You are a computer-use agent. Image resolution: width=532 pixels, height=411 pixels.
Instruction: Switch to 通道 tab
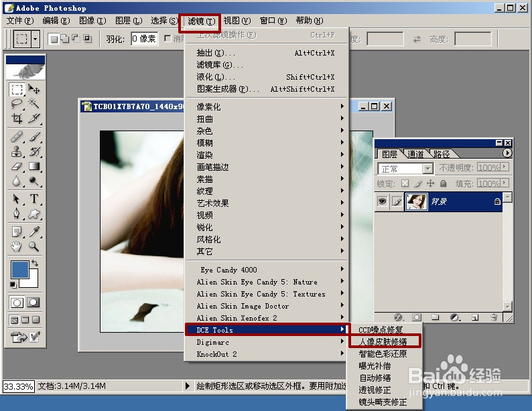415,154
